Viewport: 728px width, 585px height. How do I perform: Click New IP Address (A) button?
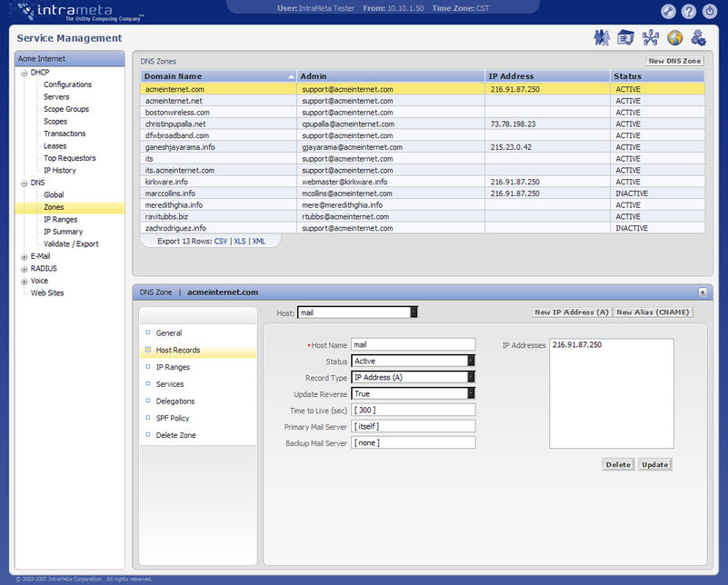pos(572,312)
